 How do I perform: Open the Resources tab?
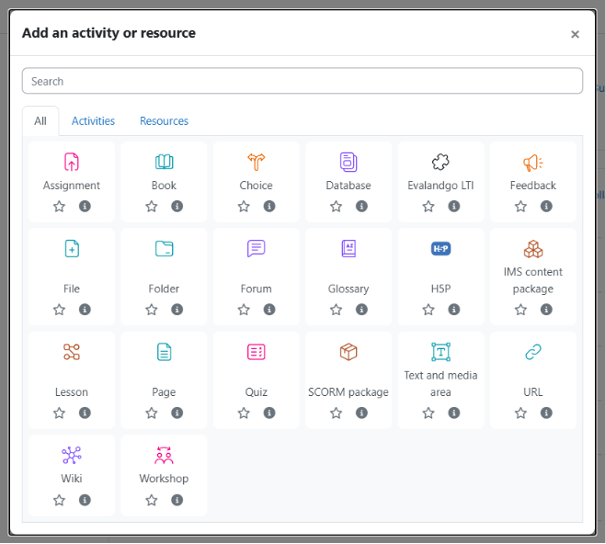164,121
